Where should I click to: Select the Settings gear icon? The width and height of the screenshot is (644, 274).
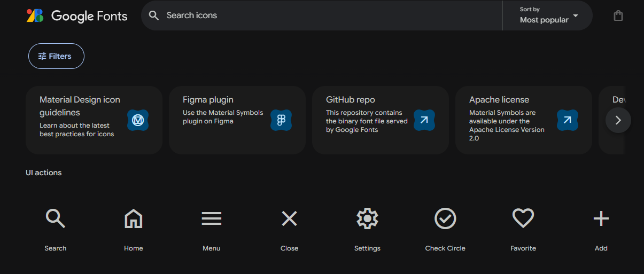[367, 218]
